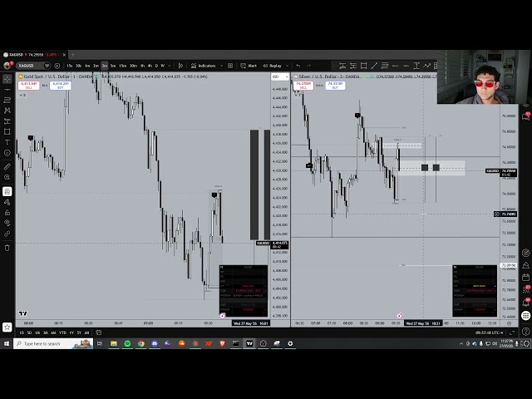Select the price range tool in favorites toolbar
532x399 pixels.
point(416,66)
